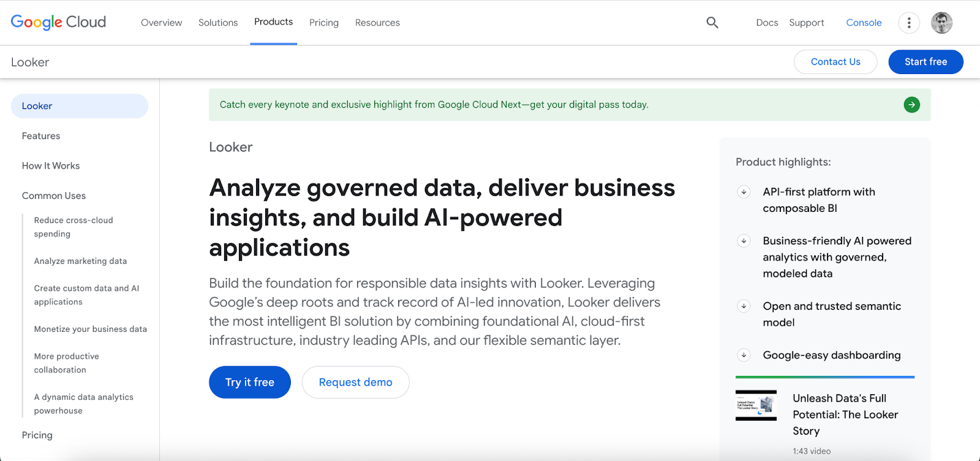Select Features in the left sidebar

[41, 136]
